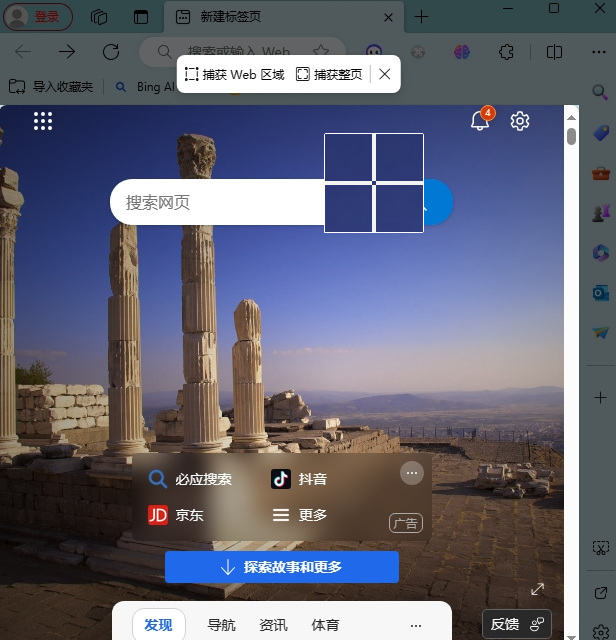Screen dimensions: 616x640
Task: Open the sidebar Shopping tag icon
Action: 601,133
